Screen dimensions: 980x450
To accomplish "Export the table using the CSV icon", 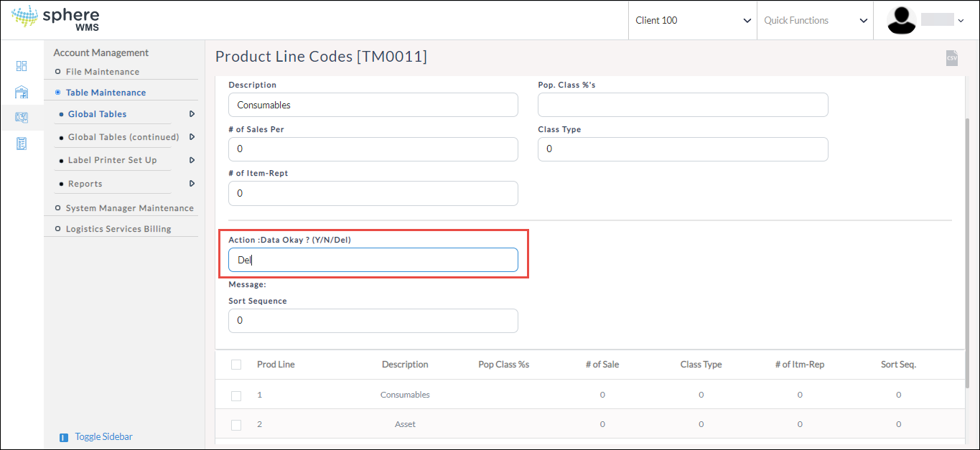I will pyautogui.click(x=951, y=58).
